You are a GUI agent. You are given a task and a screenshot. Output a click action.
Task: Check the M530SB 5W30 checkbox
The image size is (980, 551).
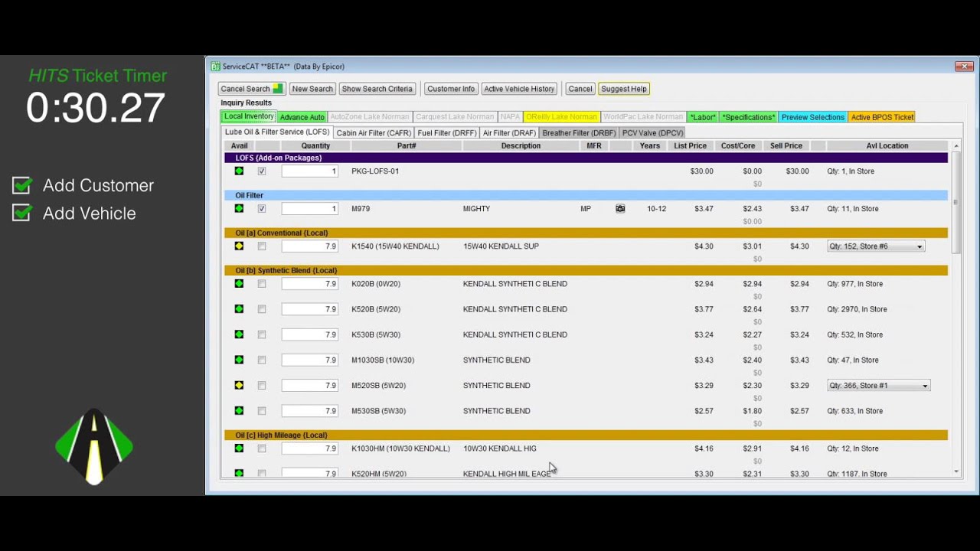coord(262,411)
